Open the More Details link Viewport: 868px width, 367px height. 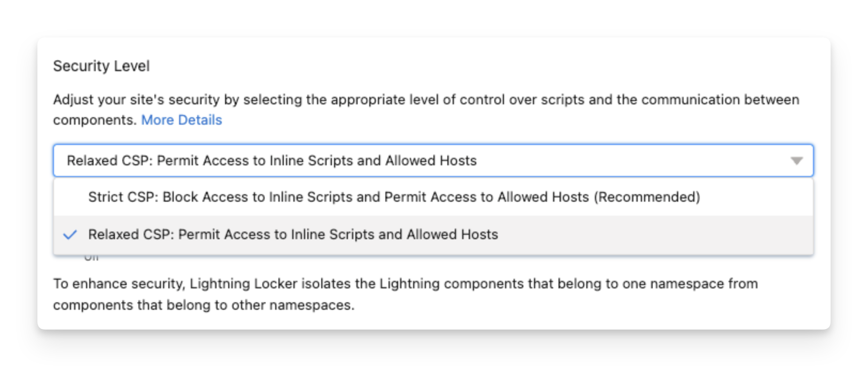click(x=181, y=120)
